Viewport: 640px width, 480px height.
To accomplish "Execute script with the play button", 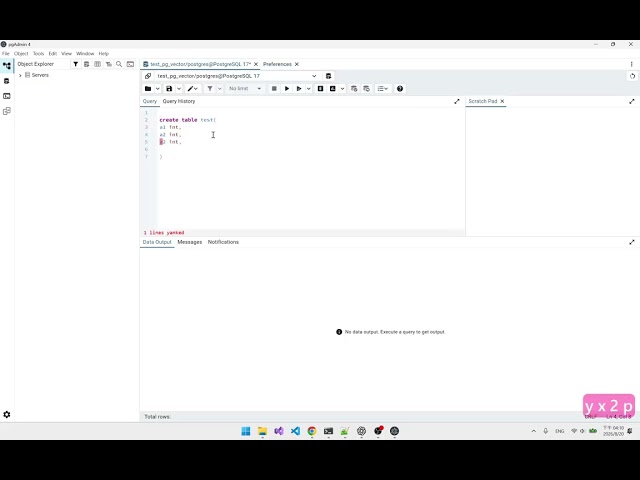I will (x=287, y=89).
